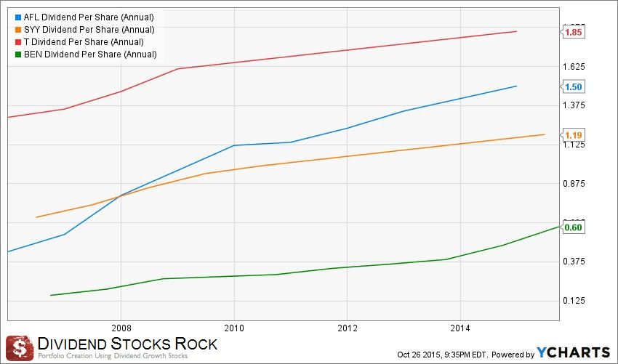
Task: Click the blue AFL legend color square
Action: pyautogui.click(x=17, y=17)
